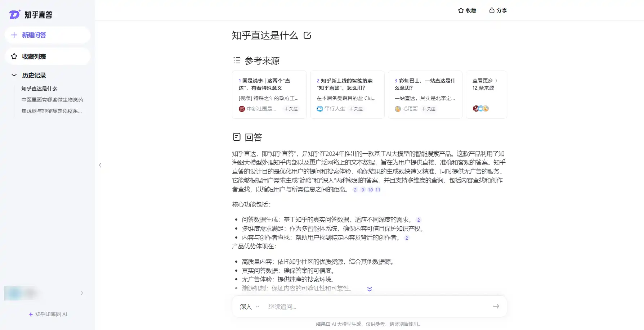This screenshot has width=644, height=330.
Task: Click citation 10 in the first paragraph
Action: [370, 190]
